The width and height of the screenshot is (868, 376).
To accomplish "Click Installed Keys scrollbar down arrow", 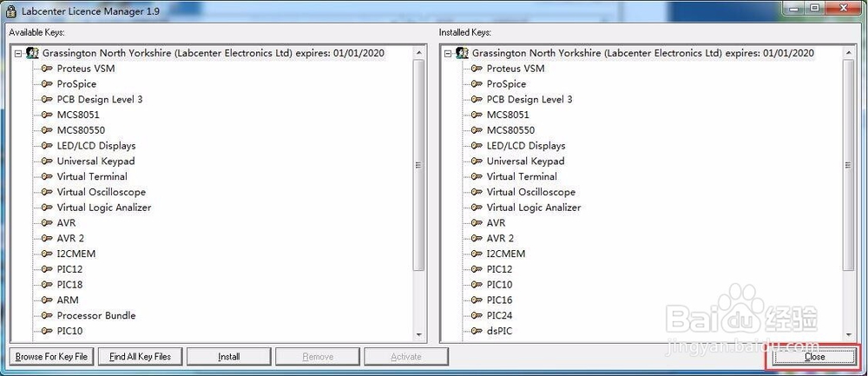I will tap(849, 334).
